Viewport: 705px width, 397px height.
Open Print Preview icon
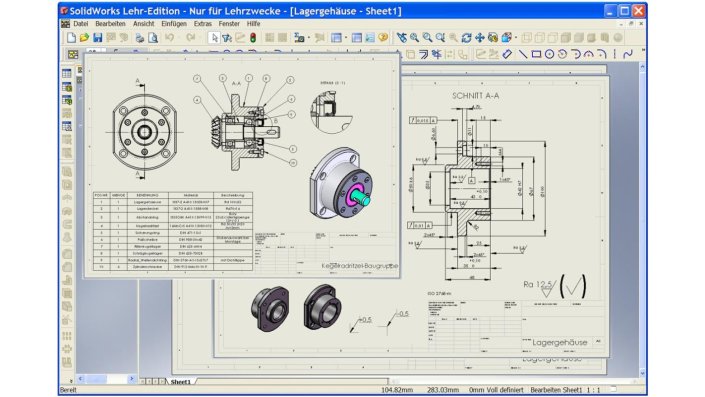pos(153,38)
